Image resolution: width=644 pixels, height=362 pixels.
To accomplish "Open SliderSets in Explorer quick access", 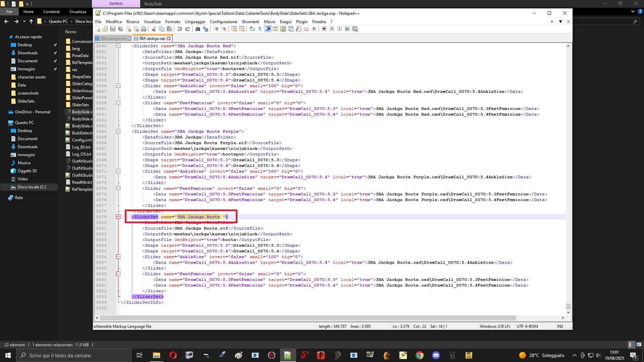I will point(26,101).
